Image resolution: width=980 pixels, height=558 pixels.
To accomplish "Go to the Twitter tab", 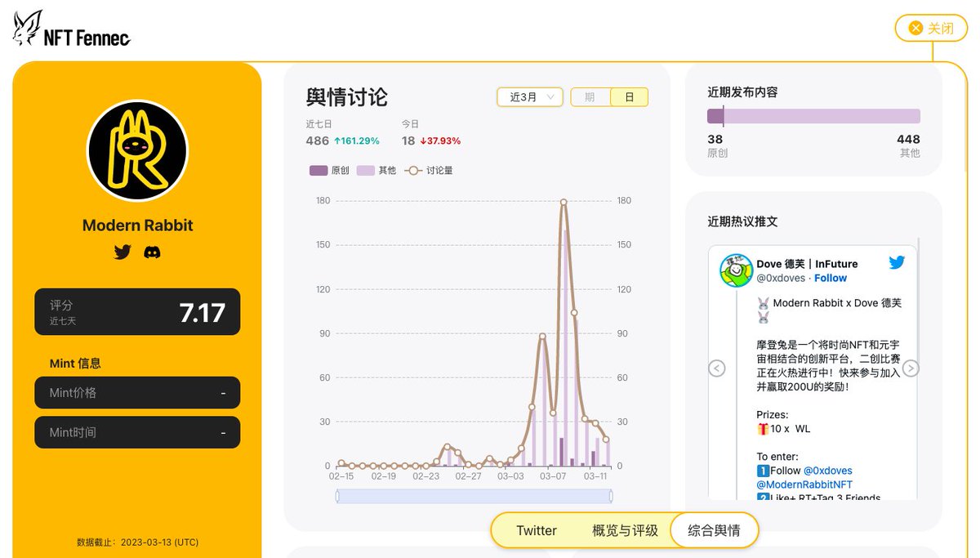I will 537,530.
